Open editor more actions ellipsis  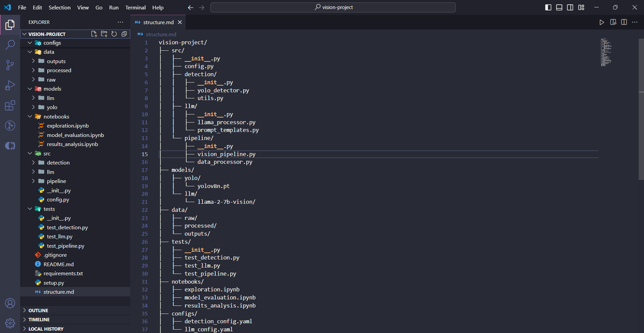tap(635, 22)
